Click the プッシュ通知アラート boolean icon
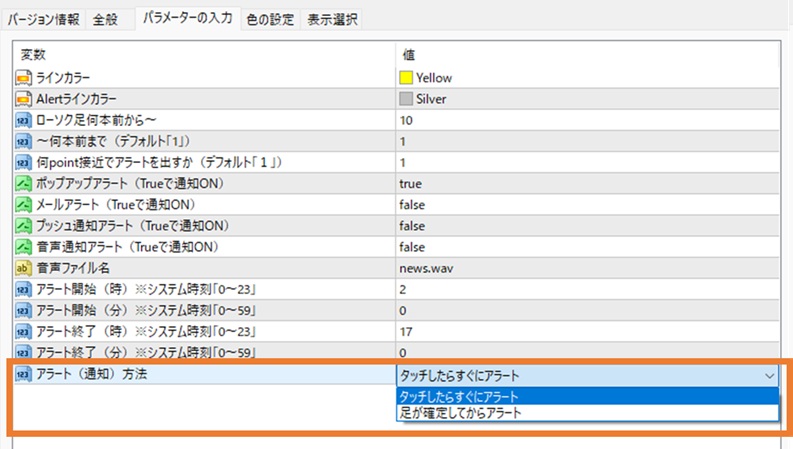793x449 pixels. pos(23,226)
